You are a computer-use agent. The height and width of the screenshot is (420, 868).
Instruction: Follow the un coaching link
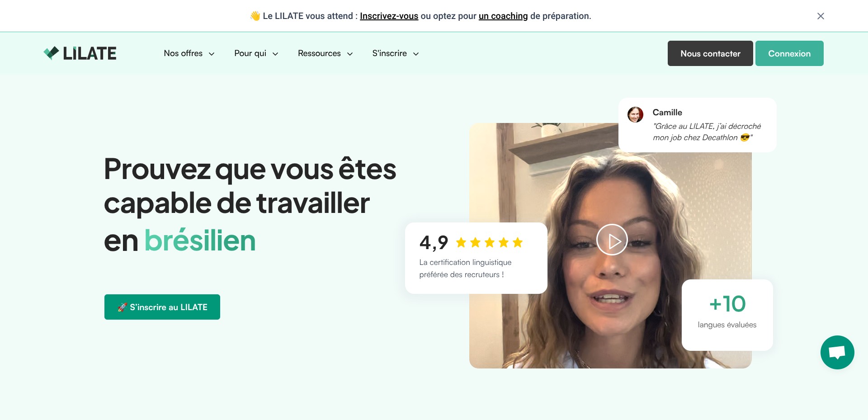coord(503,16)
